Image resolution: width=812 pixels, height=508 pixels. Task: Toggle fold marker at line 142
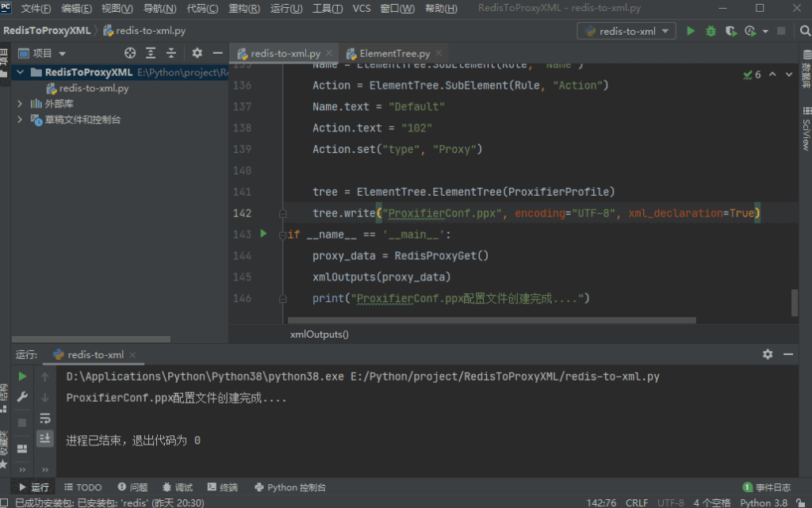click(282, 213)
